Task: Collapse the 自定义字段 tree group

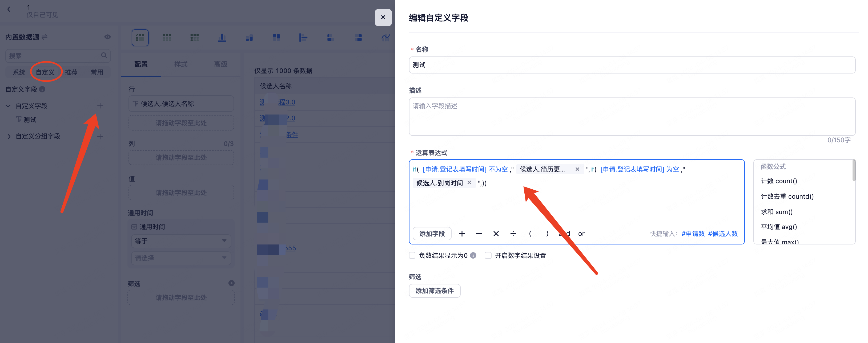Action: pyautogui.click(x=8, y=106)
